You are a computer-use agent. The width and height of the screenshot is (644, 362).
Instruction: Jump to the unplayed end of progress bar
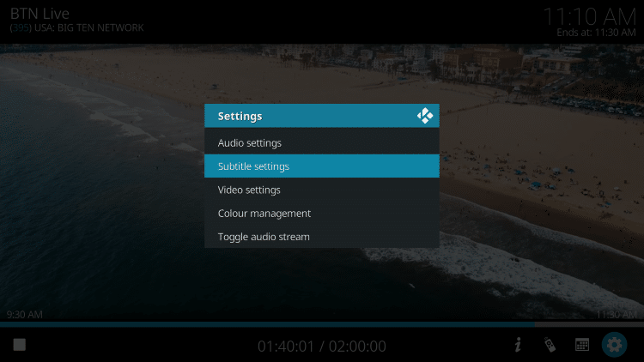(589, 324)
